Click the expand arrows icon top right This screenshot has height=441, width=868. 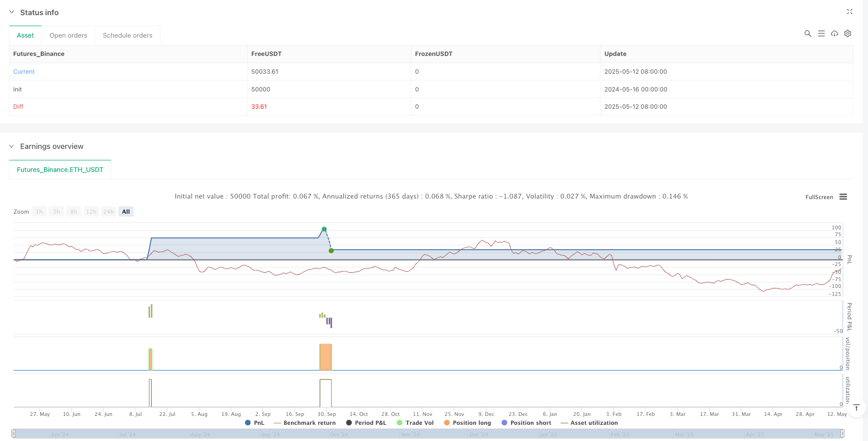coord(849,11)
